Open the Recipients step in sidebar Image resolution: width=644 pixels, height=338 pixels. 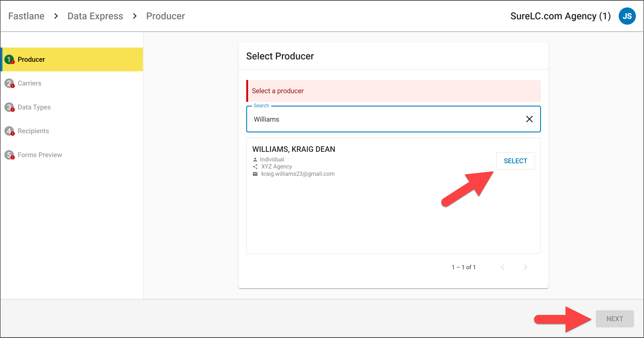33,131
